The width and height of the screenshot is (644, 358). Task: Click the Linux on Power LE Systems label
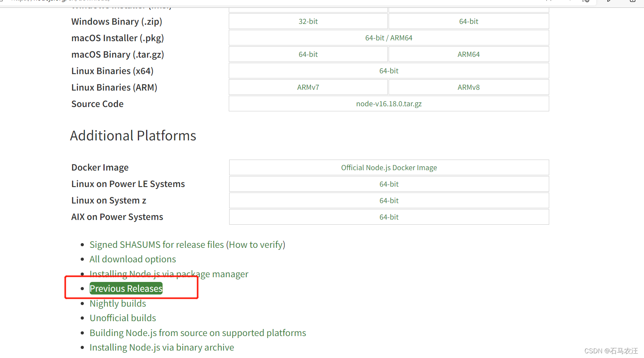point(128,184)
